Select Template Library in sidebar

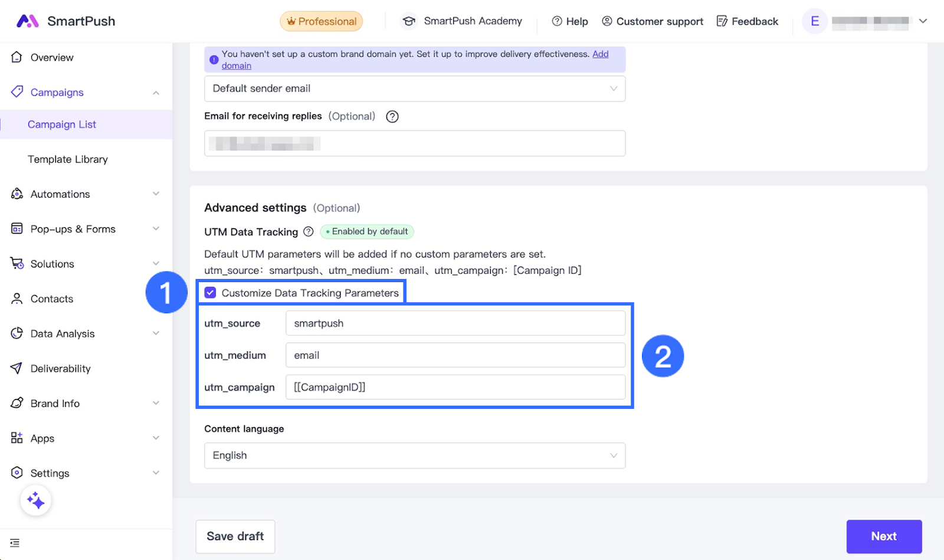[68, 159]
